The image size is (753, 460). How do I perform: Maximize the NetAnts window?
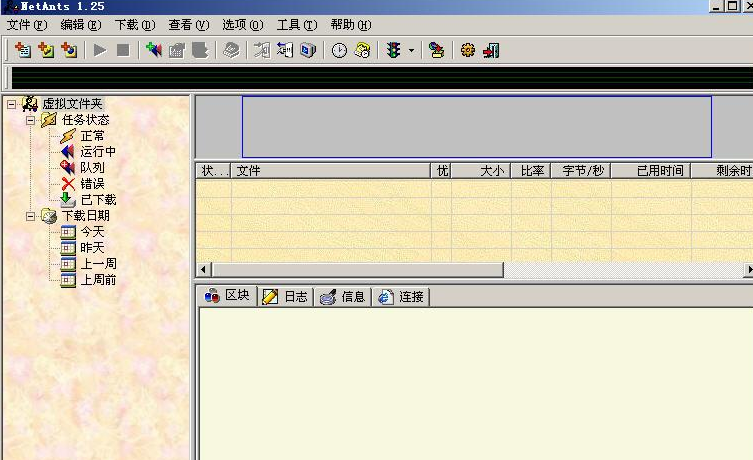click(x=732, y=6)
